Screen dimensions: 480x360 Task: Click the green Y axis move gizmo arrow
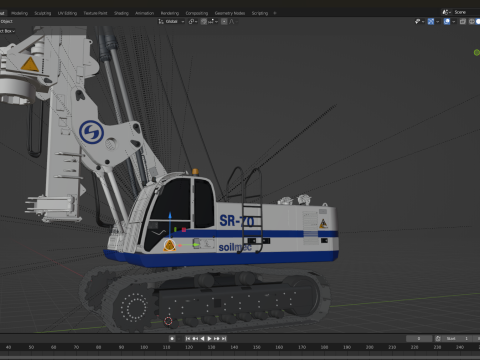click(196, 245)
